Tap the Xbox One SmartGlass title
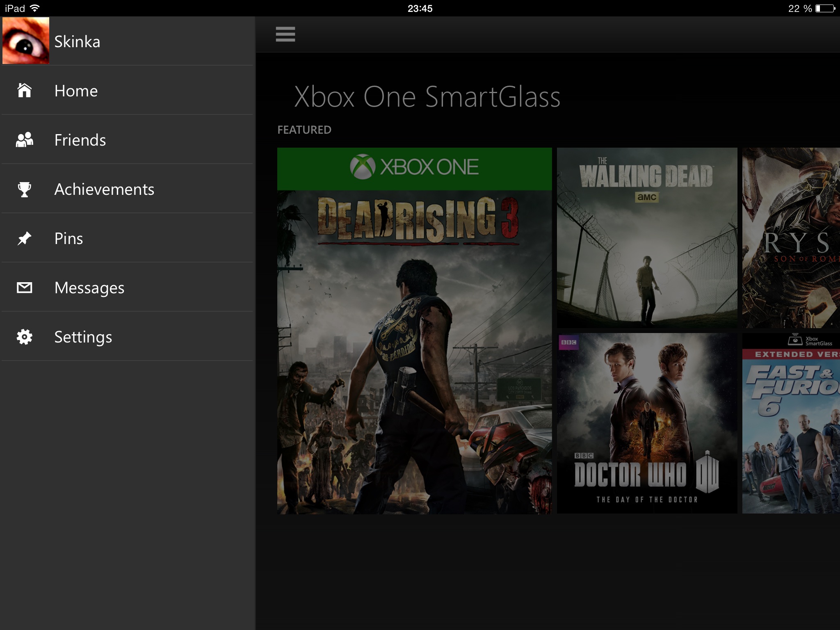The width and height of the screenshot is (840, 630). click(x=427, y=97)
